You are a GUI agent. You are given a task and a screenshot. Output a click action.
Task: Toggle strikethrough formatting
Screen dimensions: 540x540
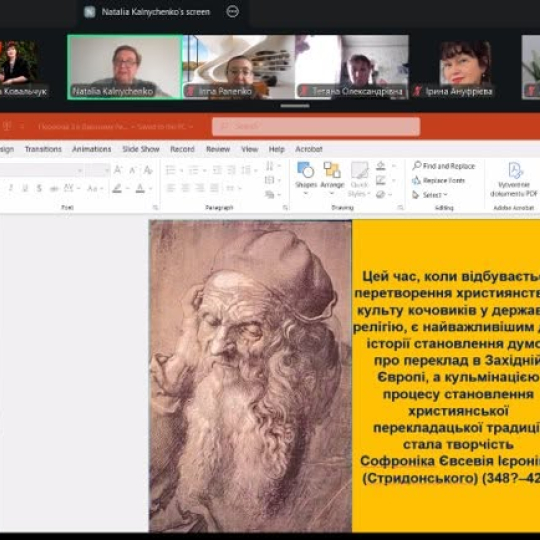pyautogui.click(x=54, y=188)
